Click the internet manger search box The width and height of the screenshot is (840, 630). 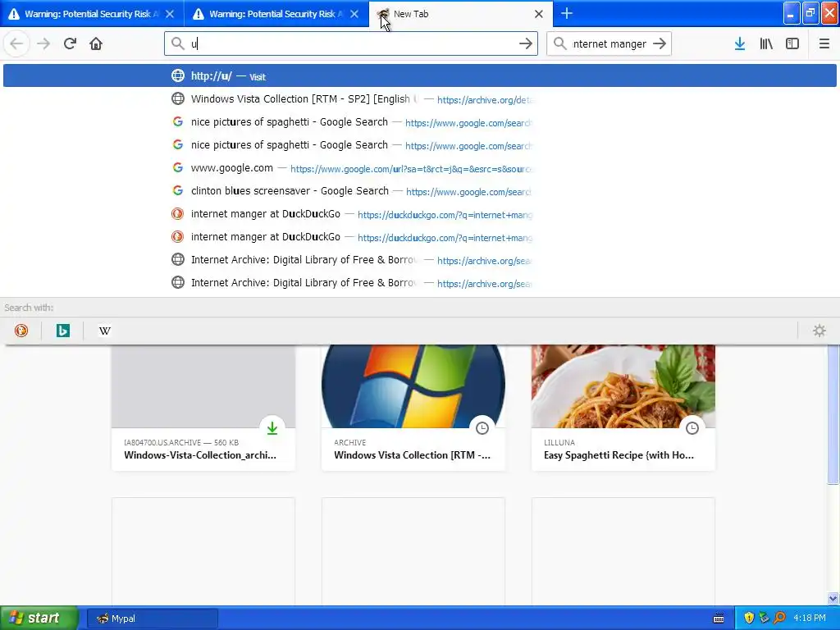[609, 43]
